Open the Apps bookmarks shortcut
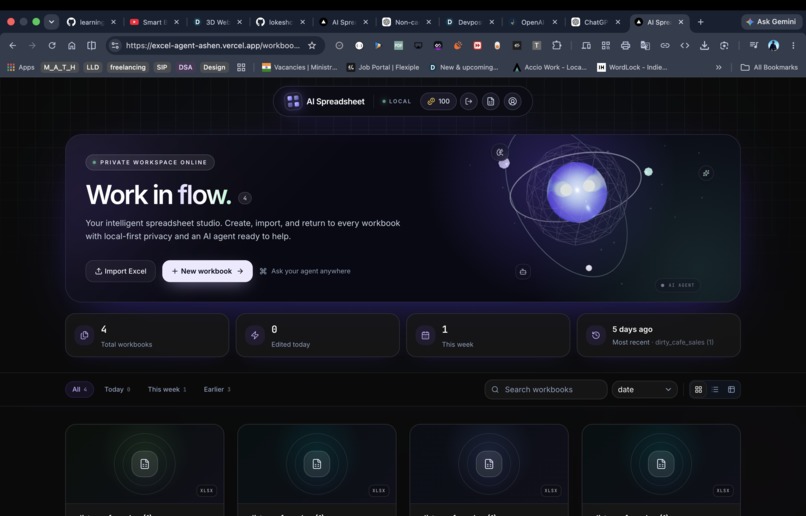 pyautogui.click(x=21, y=67)
